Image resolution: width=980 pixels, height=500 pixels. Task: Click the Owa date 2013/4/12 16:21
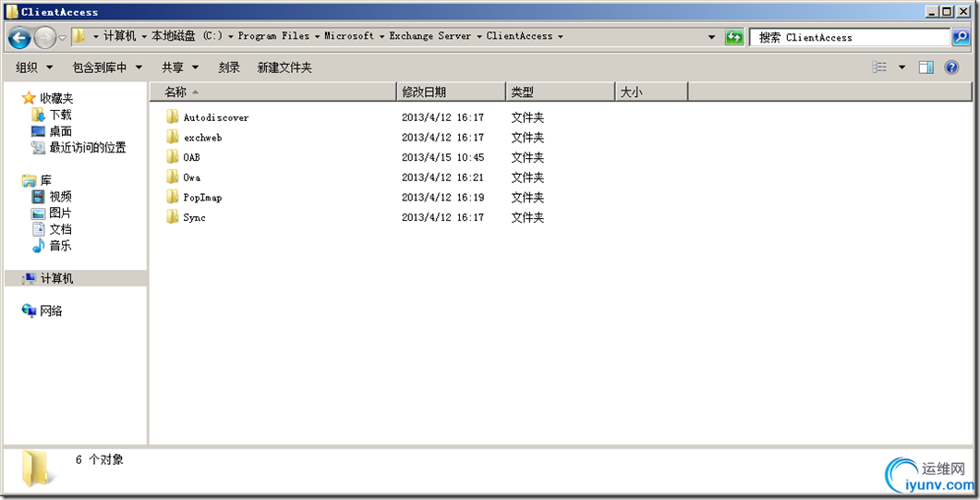tap(442, 177)
